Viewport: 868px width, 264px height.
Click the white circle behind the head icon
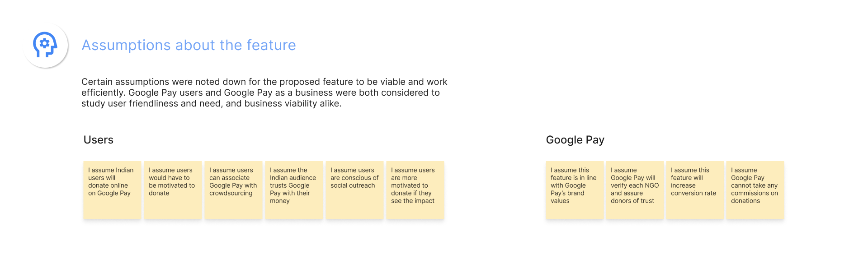click(x=45, y=45)
